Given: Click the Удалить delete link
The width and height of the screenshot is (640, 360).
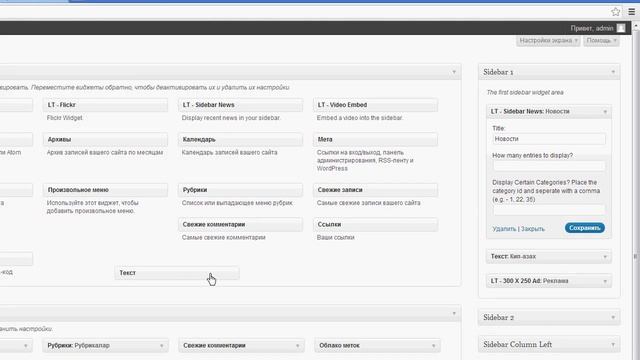Looking at the screenshot, I should point(504,229).
